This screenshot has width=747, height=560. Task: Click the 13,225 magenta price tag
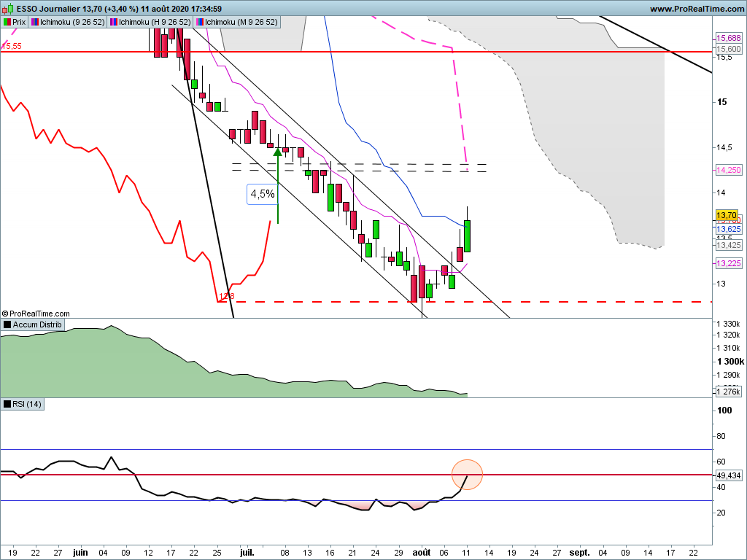[729, 263]
